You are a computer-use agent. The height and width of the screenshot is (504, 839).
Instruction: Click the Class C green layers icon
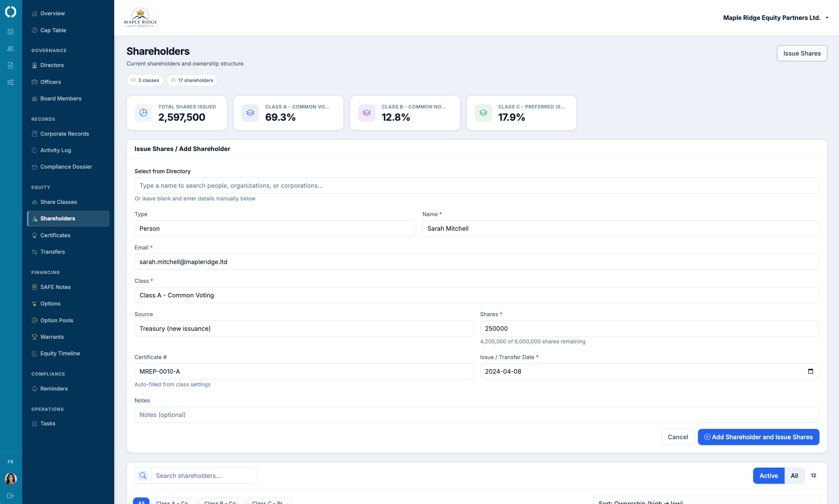point(483,113)
